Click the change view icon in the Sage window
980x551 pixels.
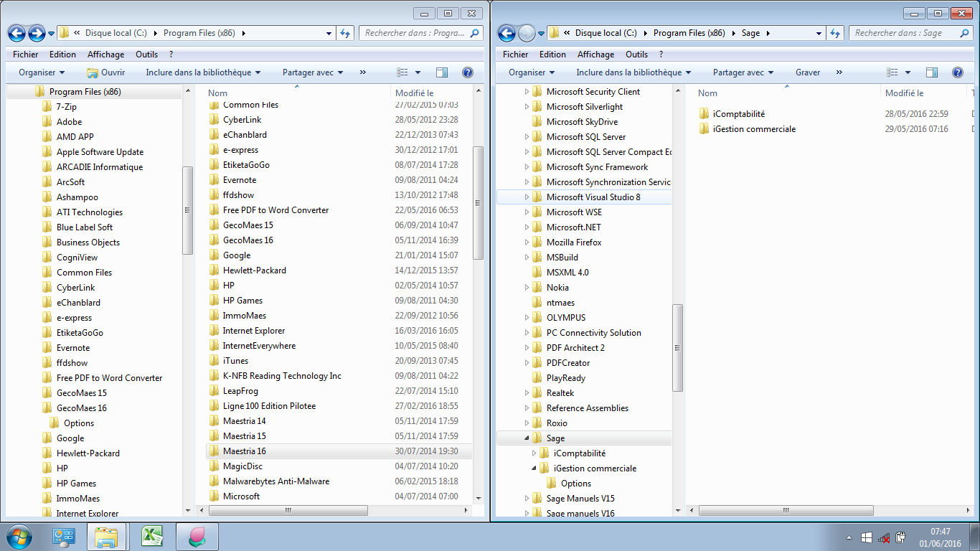click(892, 72)
